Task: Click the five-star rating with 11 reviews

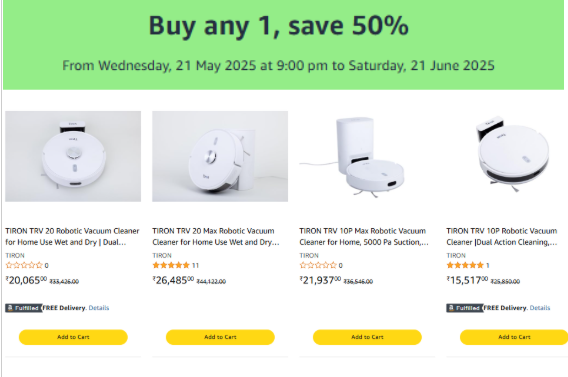Action: click(x=171, y=265)
